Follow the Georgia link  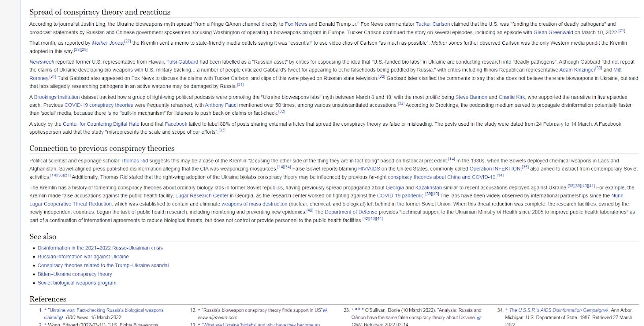395,188
